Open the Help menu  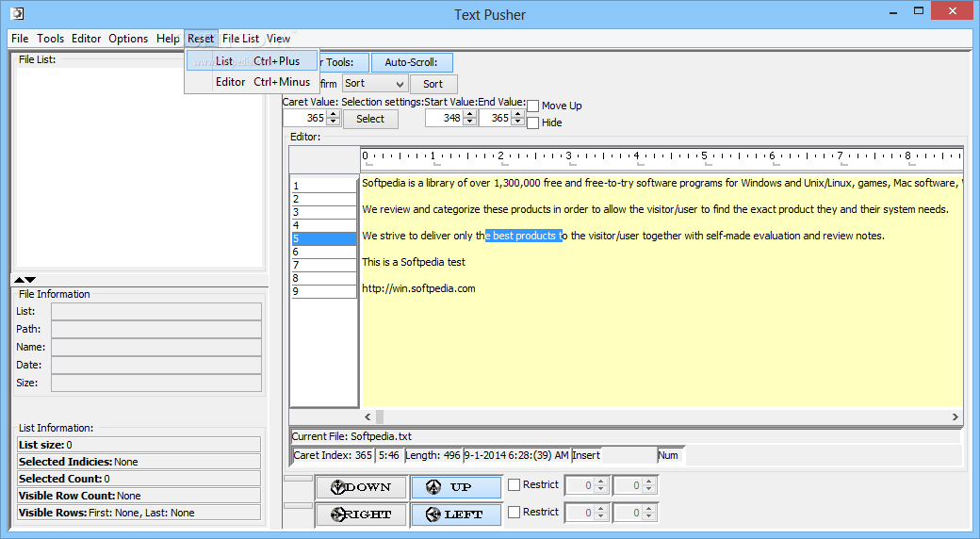point(168,38)
